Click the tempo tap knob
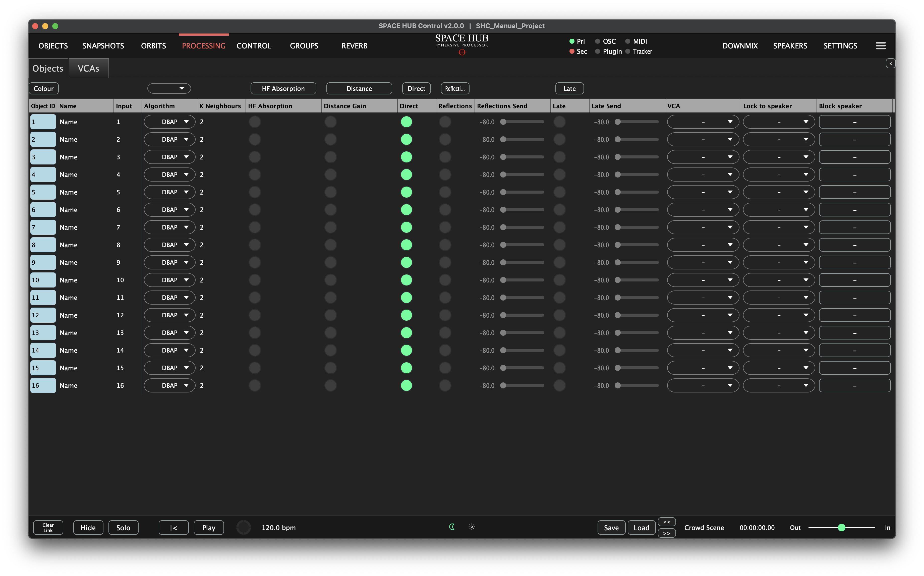This screenshot has width=924, height=576. point(243,528)
